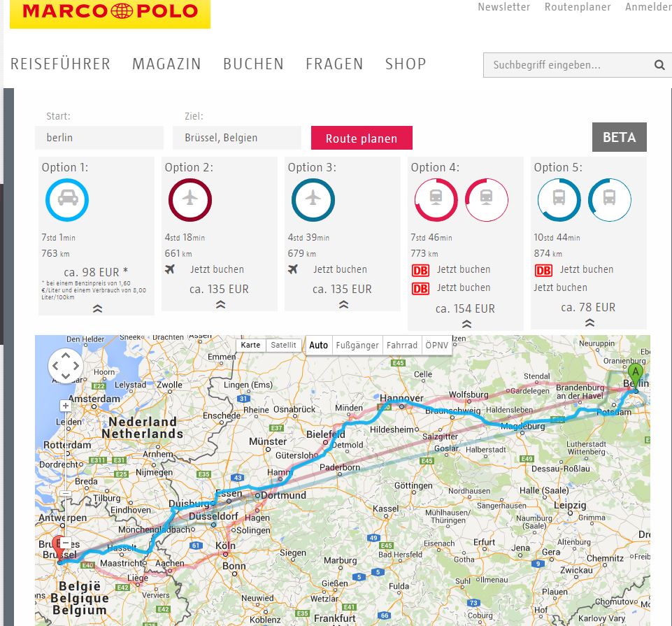Click the 'ca. 154 EUR' price in Option 4
Image resolution: width=672 pixels, height=626 pixels.
coord(465,308)
